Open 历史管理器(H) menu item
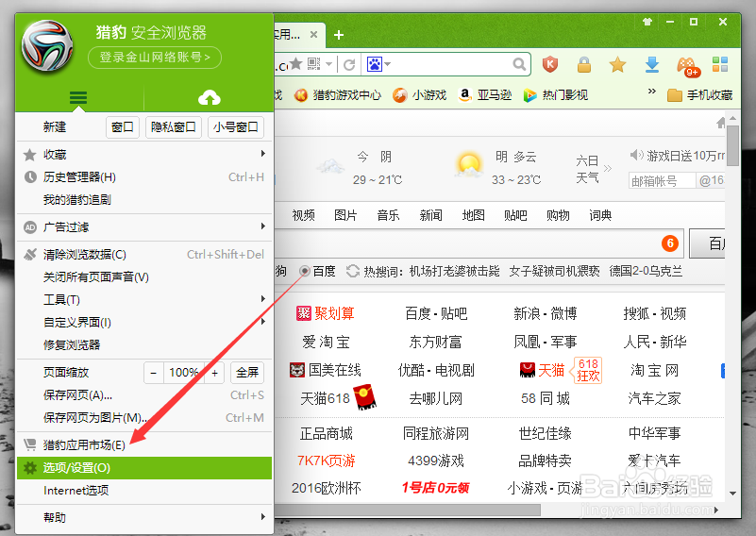Image resolution: width=756 pixels, height=536 pixels. (x=144, y=177)
